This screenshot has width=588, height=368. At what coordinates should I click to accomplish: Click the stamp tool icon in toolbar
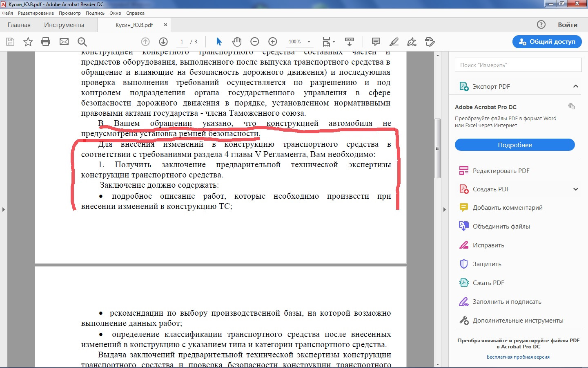430,42
